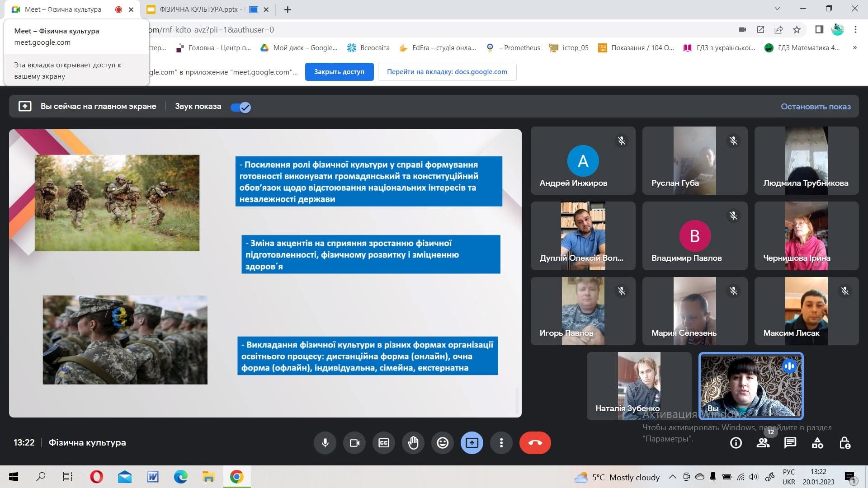868x488 pixels.
Task: Open Windows taskbar search
Action: click(41, 477)
